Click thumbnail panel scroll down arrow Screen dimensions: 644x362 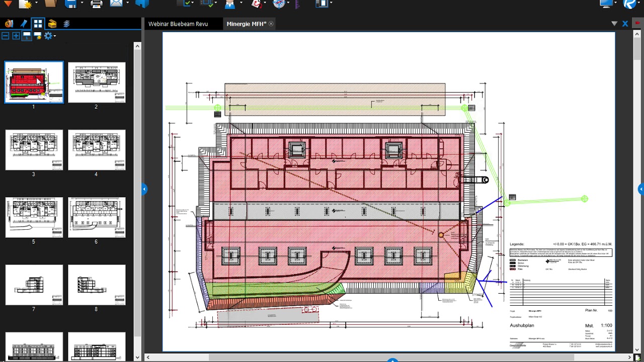[x=137, y=357]
